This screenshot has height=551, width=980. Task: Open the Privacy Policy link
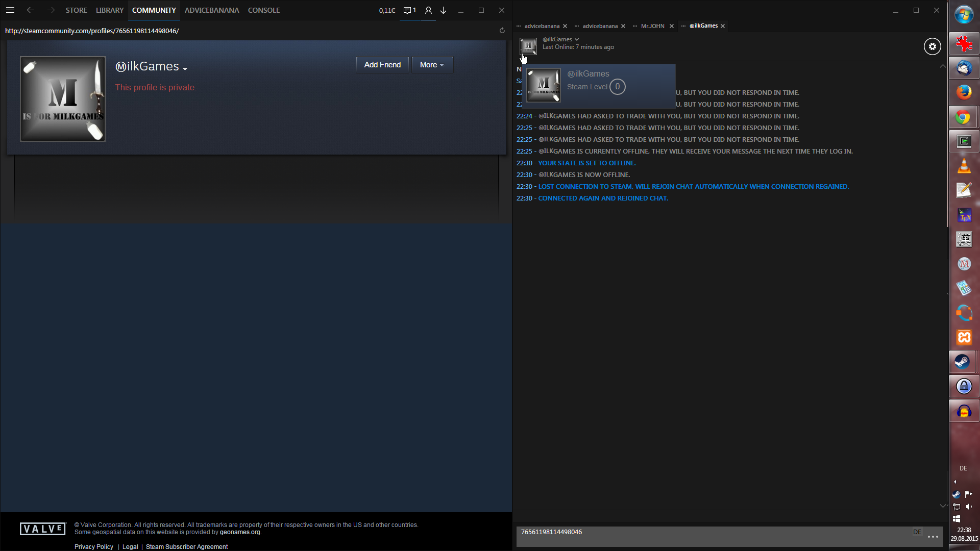94,546
